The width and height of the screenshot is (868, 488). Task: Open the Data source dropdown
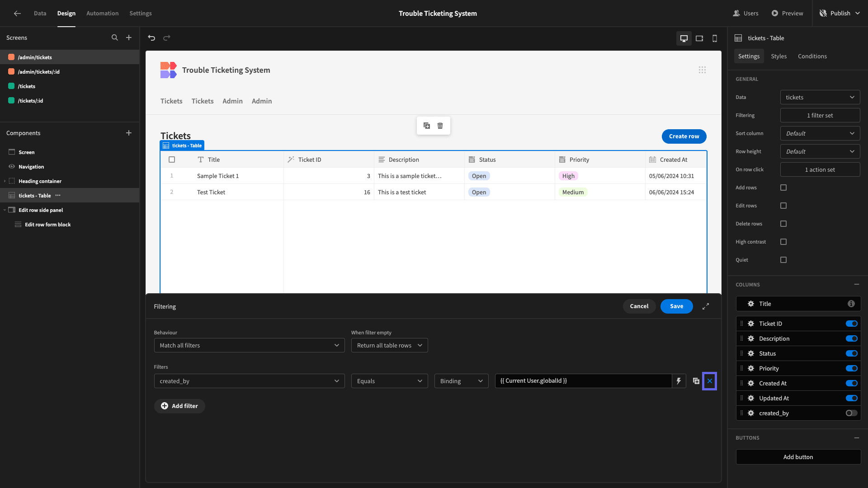click(820, 97)
